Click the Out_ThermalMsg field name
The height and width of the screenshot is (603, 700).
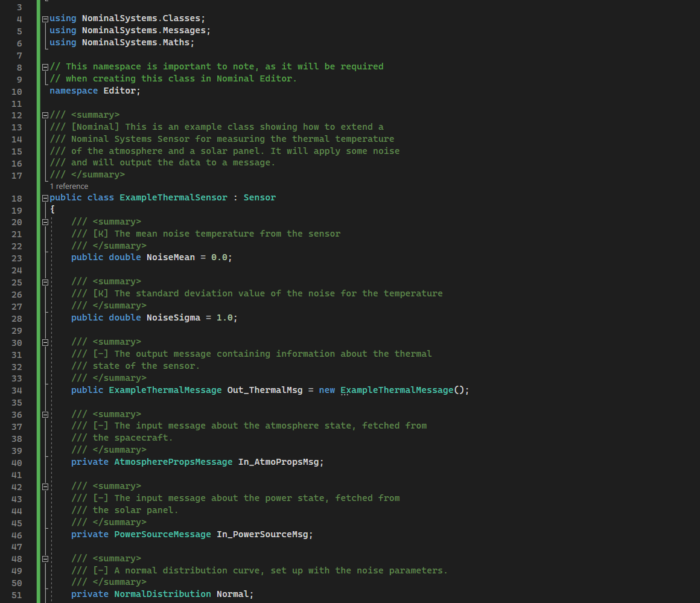265,390
